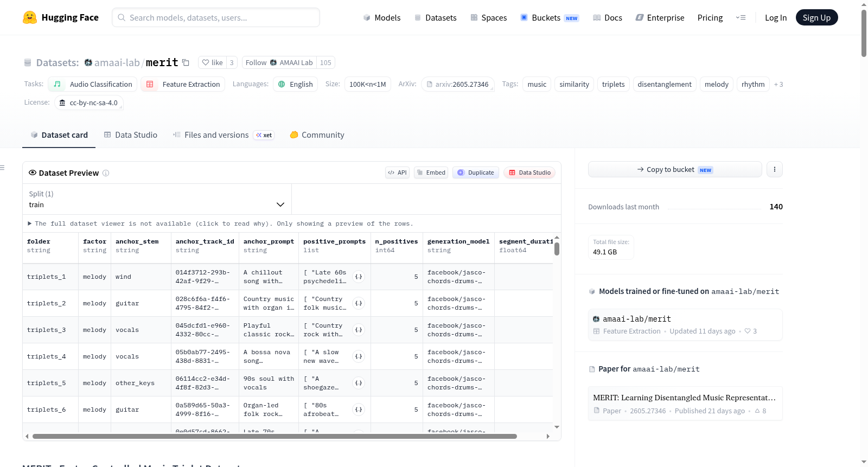Viewport: 868px width, 467px height.
Task: Open the amaai-lab/merit model card
Action: pyautogui.click(x=685, y=324)
